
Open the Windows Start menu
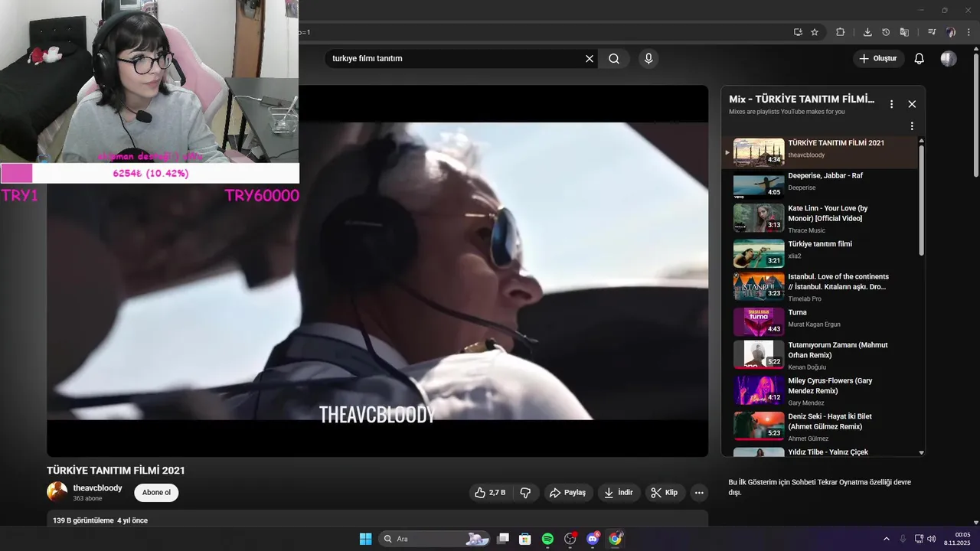click(365, 539)
